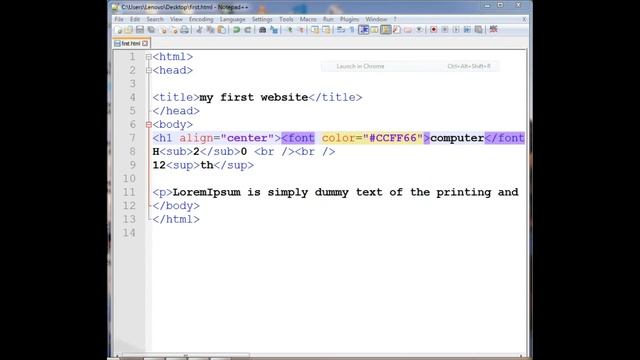640x360 pixels.
Task: Click the Redo toolbar icon
Action: [x=248, y=30]
